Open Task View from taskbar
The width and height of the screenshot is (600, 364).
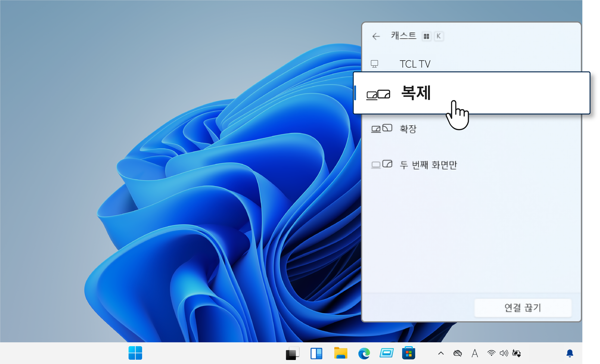click(292, 353)
